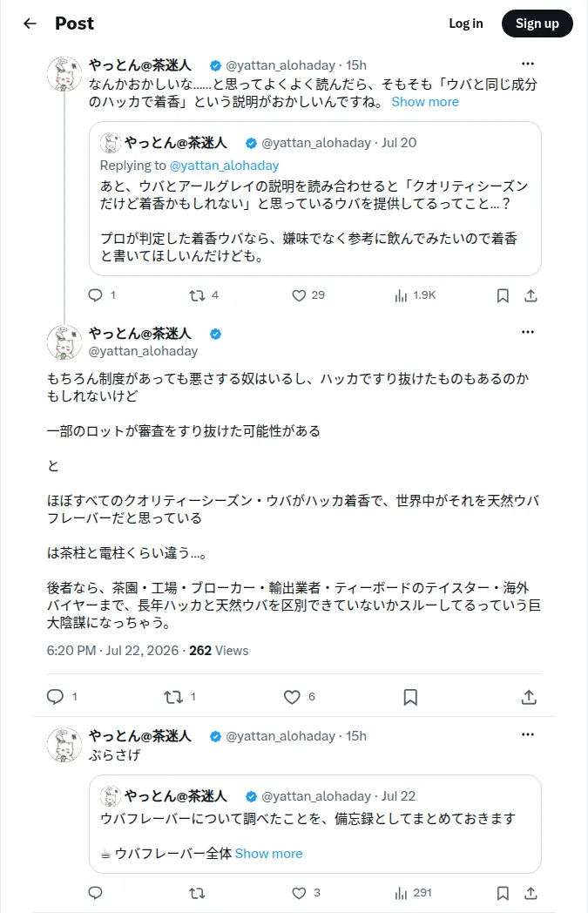Viewport: 588px width, 913px height.
Task: Expand quoted ウバフレーバー post Show more
Action: coord(268,854)
